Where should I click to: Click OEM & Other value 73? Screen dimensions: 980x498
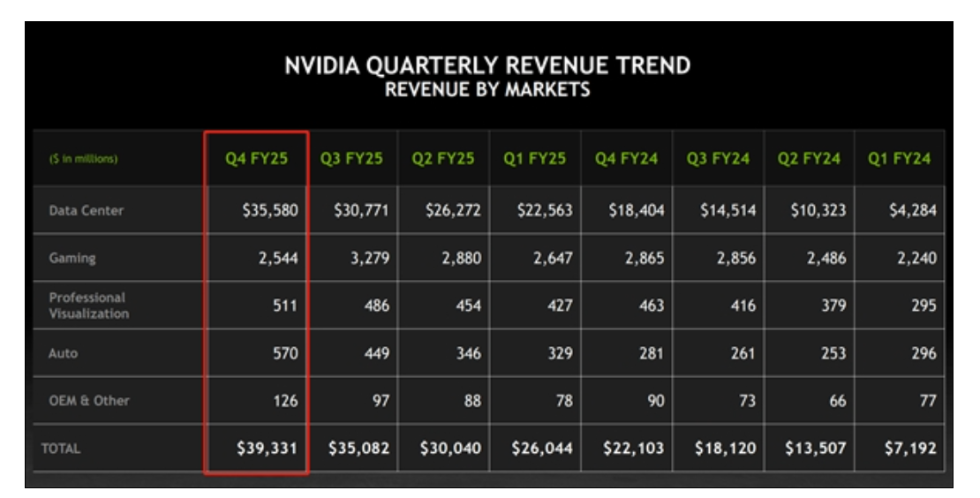click(747, 401)
